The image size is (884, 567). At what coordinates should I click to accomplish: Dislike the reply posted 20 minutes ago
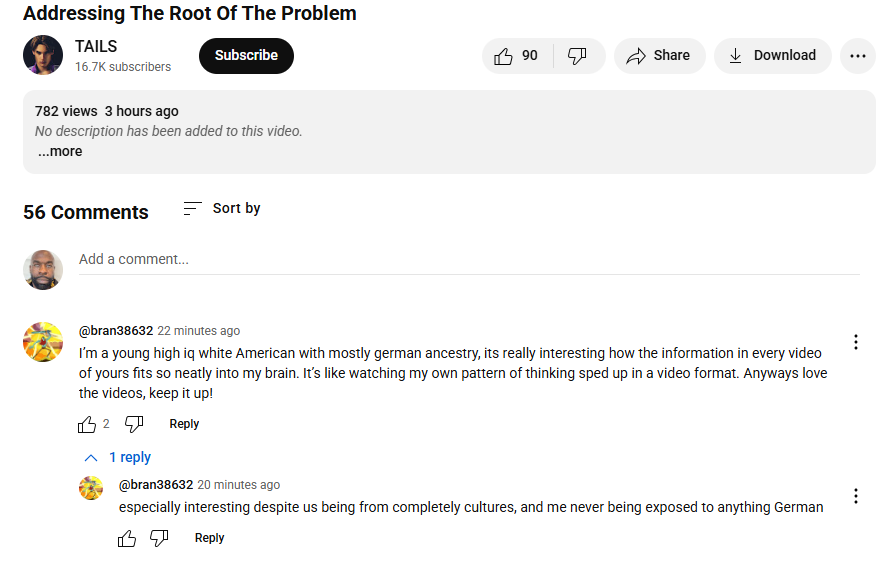pyautogui.click(x=159, y=538)
